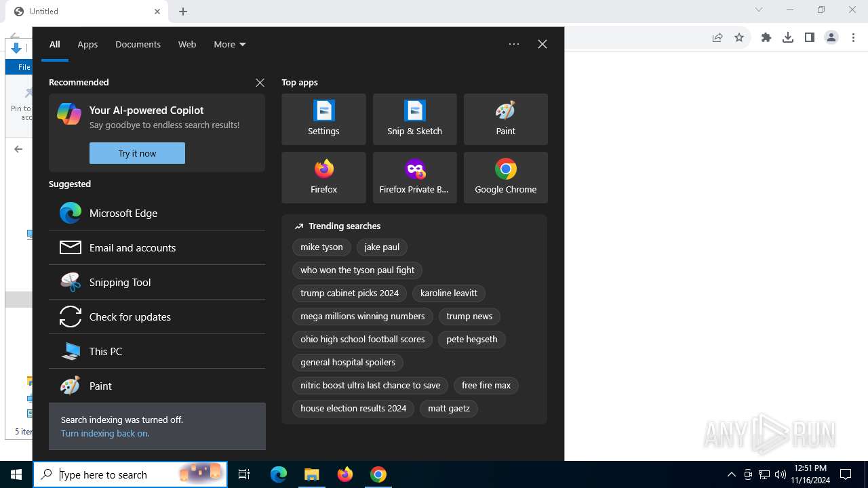
Task: Open the Firefox Private Browsing tile
Action: tap(414, 178)
